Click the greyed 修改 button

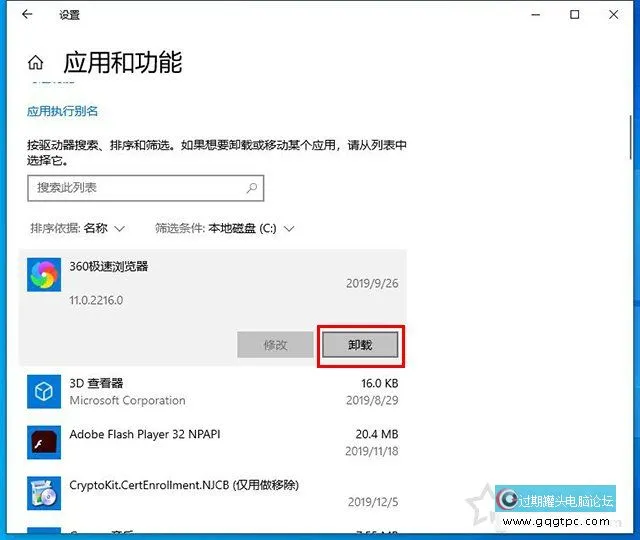pos(275,345)
